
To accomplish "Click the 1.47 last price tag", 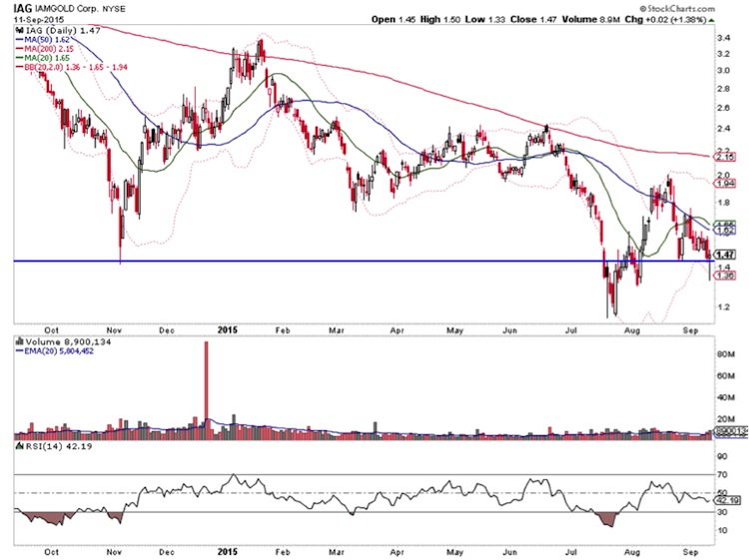I will [726, 255].
